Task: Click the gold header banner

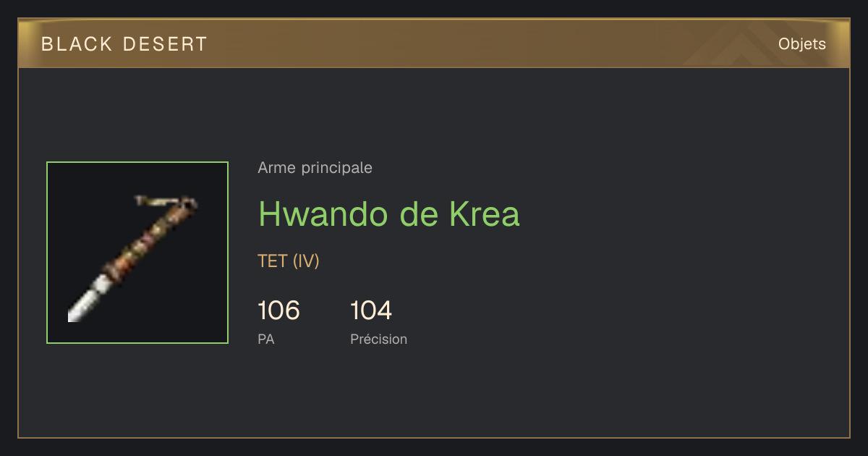Action: pos(434,43)
